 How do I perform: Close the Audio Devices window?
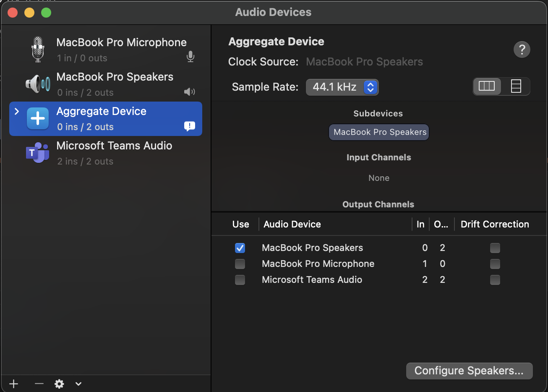[13, 13]
